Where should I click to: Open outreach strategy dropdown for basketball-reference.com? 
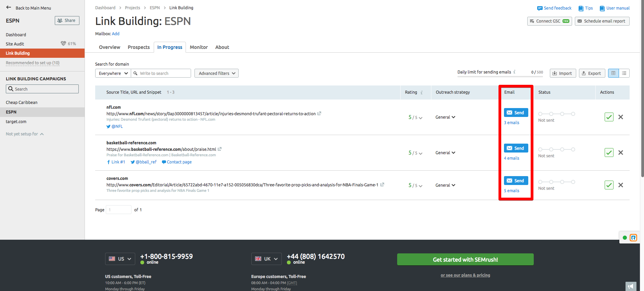coord(445,153)
